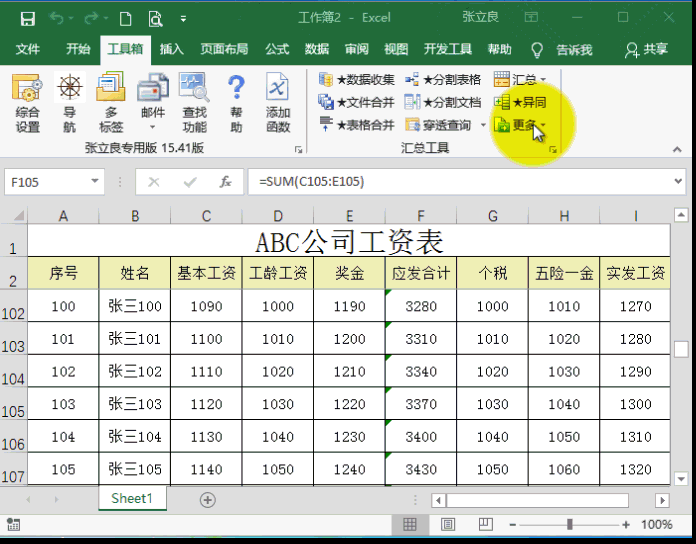Open the Name Box dropdown arrow
The image size is (696, 544).
(95, 182)
